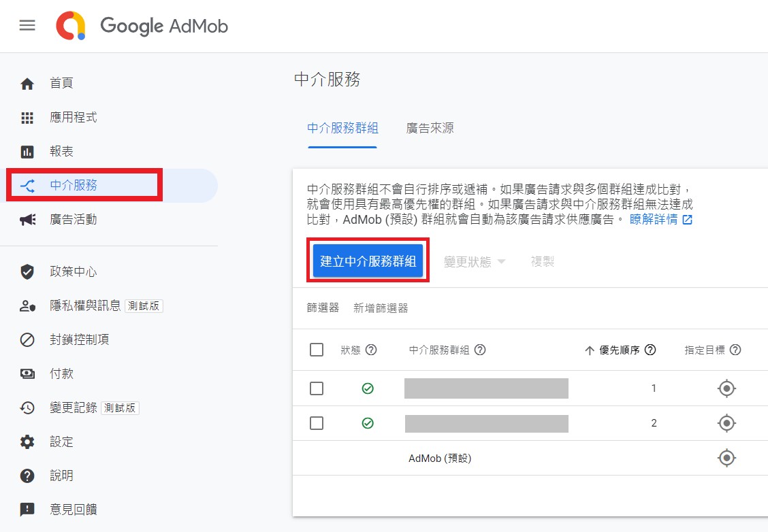Click the AdMob (預設) group name
This screenshot has height=532, width=768.
[440, 458]
